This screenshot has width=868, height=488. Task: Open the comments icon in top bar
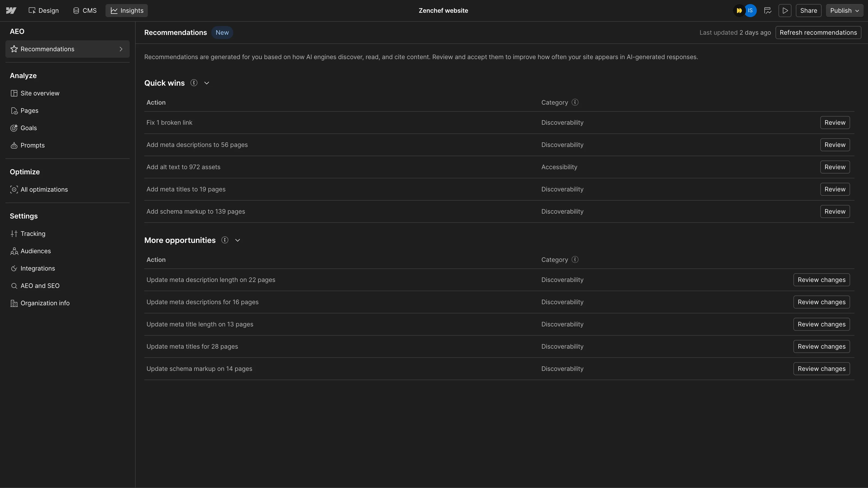[x=768, y=11]
